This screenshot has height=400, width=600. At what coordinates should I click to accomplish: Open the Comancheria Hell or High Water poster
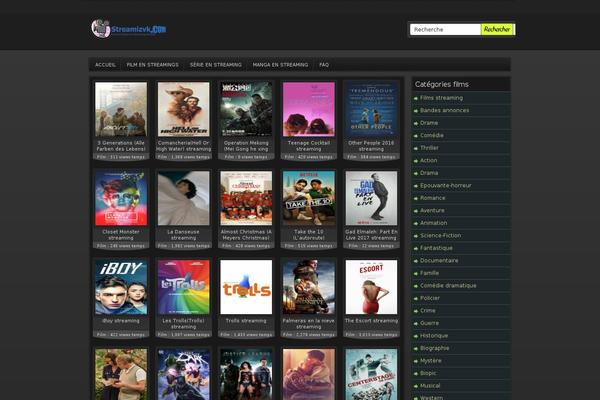184,109
